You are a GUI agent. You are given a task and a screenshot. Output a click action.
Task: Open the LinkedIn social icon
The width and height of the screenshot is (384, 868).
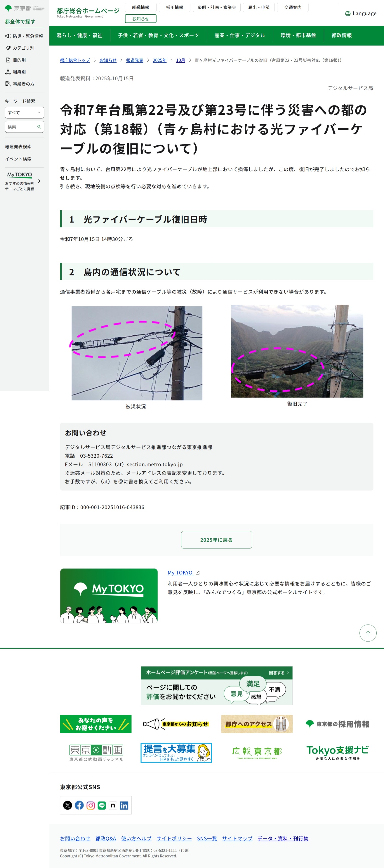tap(124, 805)
